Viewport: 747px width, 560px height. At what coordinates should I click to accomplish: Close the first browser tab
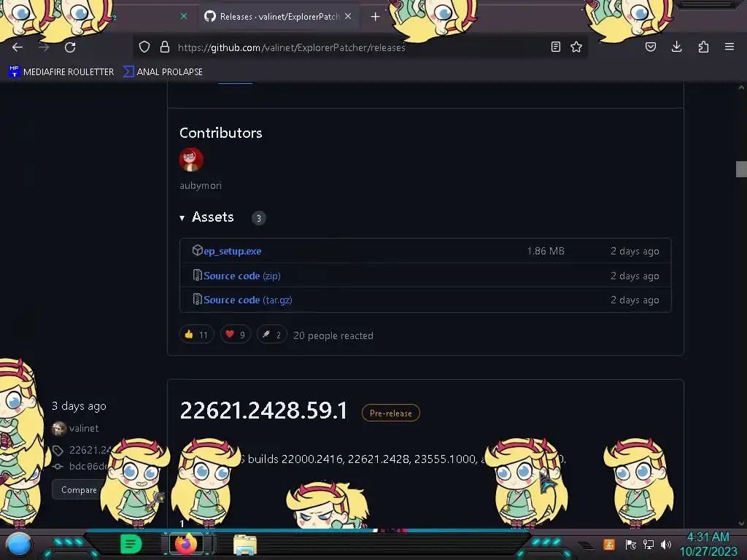tap(184, 16)
